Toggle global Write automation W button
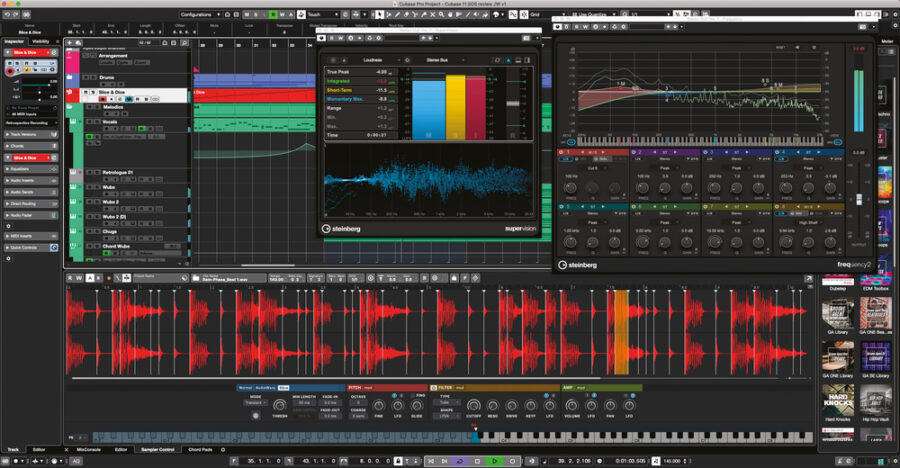Image resolution: width=900 pixels, height=468 pixels. [282, 14]
